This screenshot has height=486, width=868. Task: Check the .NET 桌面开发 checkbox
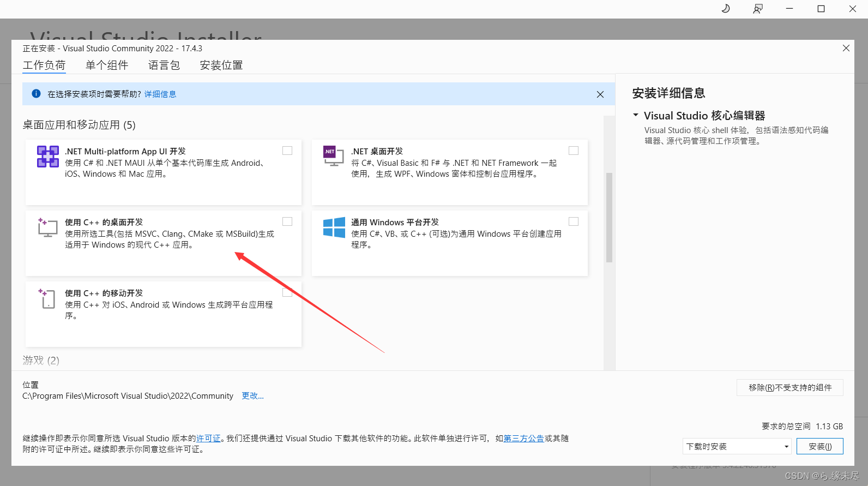pos(574,151)
